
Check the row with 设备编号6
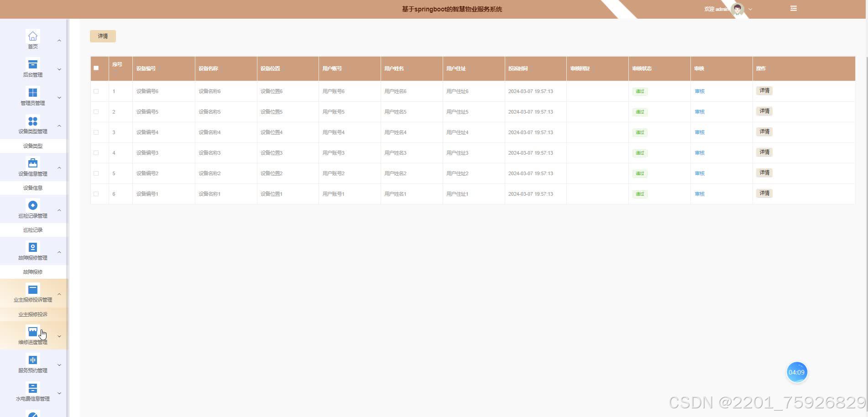click(x=96, y=91)
